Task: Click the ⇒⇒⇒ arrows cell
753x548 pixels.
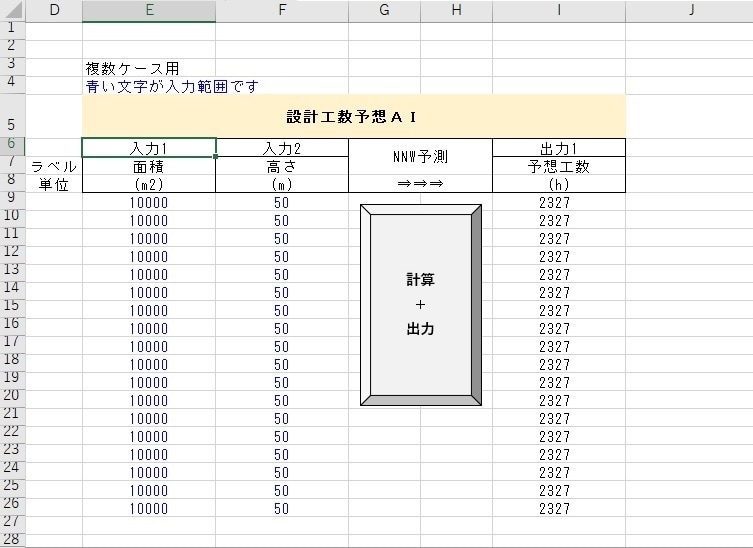Action: tap(421, 184)
